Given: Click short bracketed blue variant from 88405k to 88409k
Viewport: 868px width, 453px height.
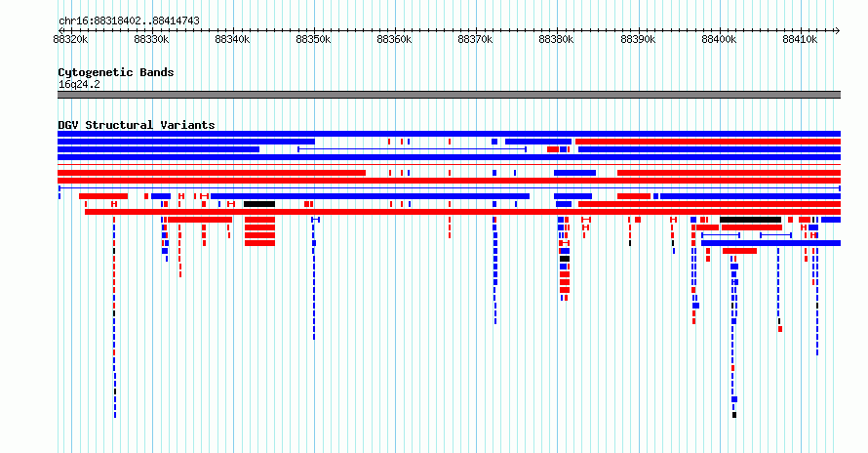Looking at the screenshot, I should point(775,235).
